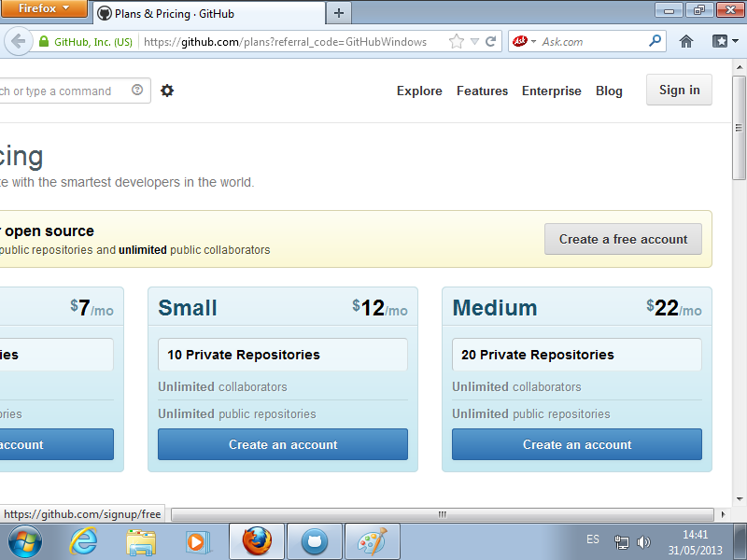Screen dimensions: 747x560
Task: Click the Unlimited collaborators text under Small
Action: [x=222, y=386]
